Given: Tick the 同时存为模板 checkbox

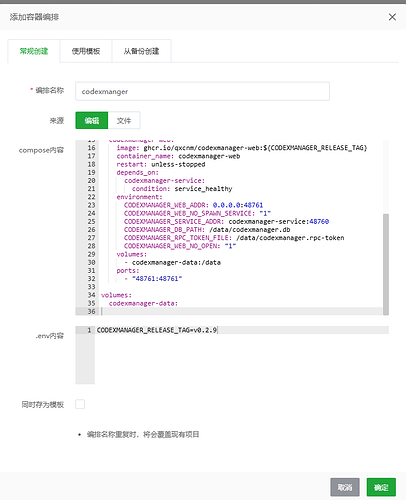Looking at the screenshot, I should click(x=80, y=404).
